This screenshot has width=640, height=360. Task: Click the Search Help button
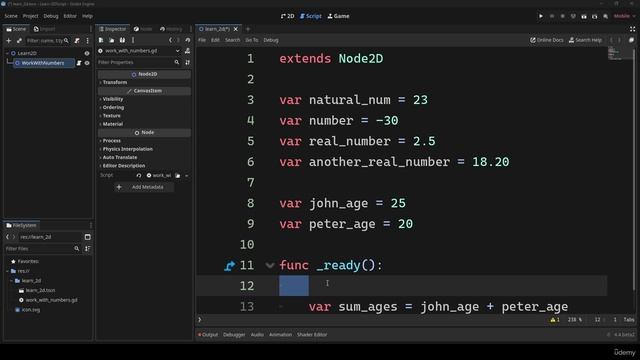[x=585, y=40]
